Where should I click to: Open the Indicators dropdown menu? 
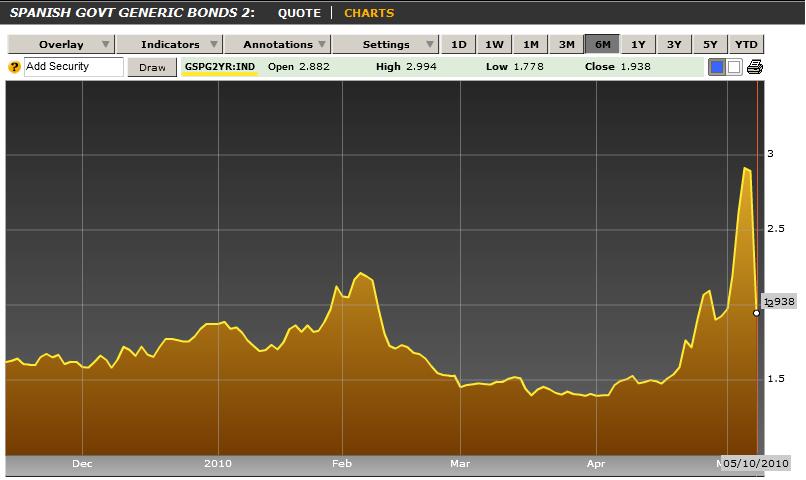(170, 44)
